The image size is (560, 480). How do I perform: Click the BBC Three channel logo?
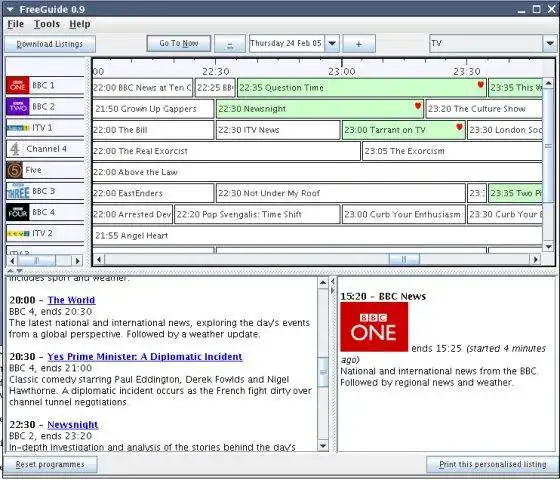[18, 191]
